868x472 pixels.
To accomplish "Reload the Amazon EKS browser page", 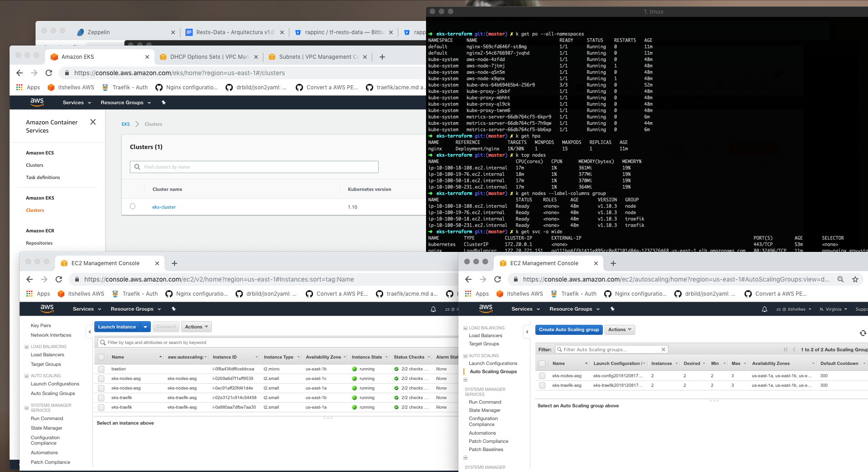I will point(49,73).
